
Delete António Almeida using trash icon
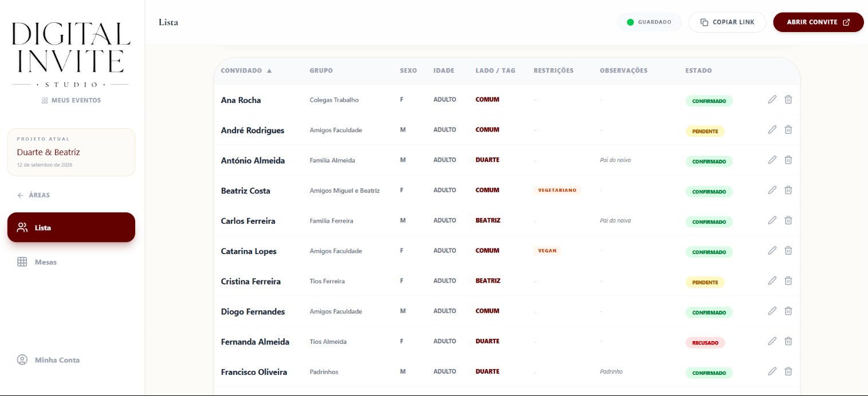[788, 160]
